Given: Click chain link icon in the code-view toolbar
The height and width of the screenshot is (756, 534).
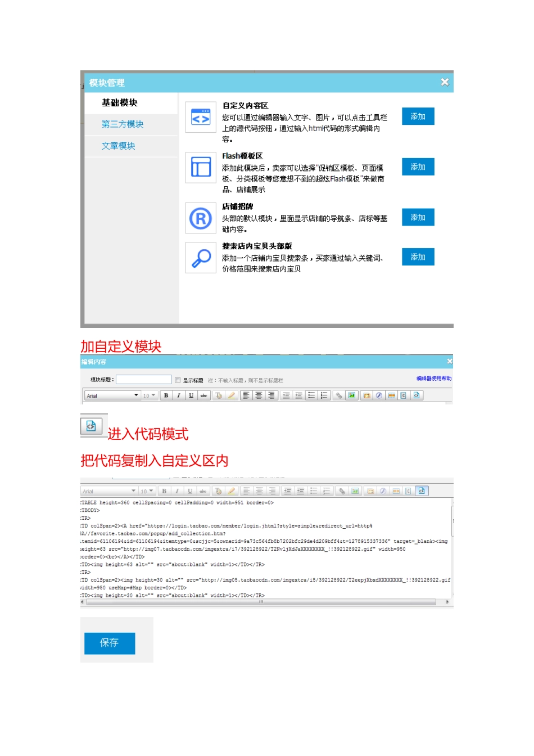Looking at the screenshot, I should pyautogui.click(x=341, y=491).
